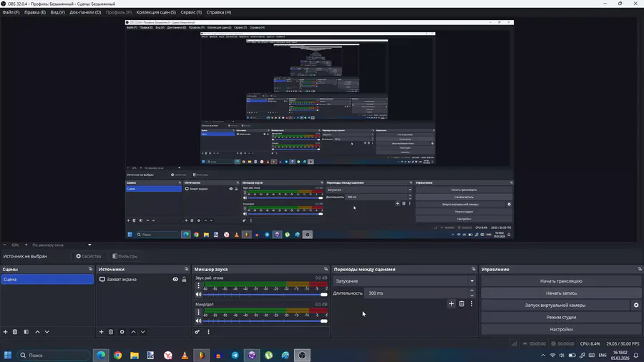
Task: Undock the Сцены panel icon
Action: pyautogui.click(x=90, y=269)
